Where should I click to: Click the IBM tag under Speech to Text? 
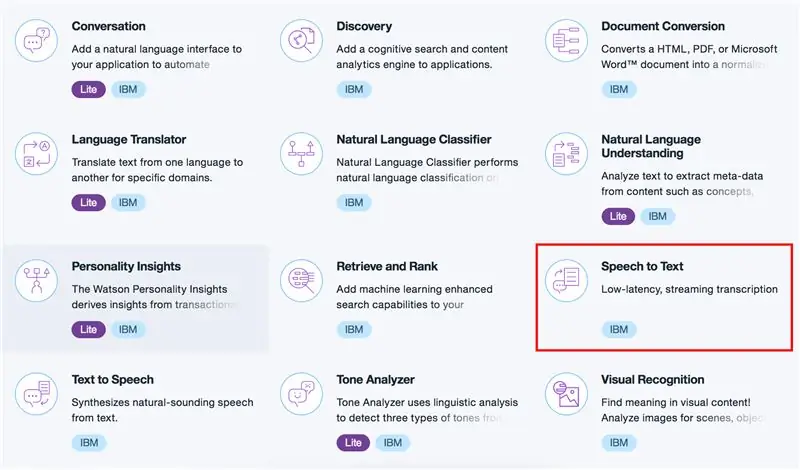pos(618,329)
